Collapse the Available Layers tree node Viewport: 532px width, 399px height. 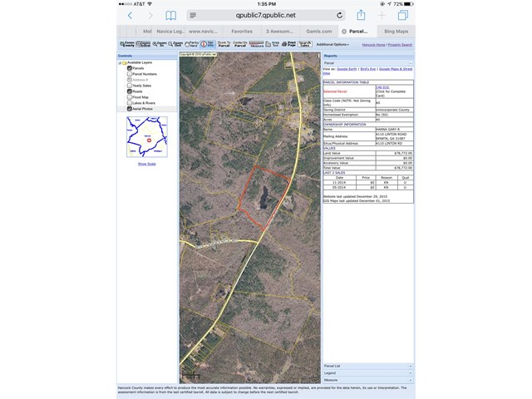(120, 63)
